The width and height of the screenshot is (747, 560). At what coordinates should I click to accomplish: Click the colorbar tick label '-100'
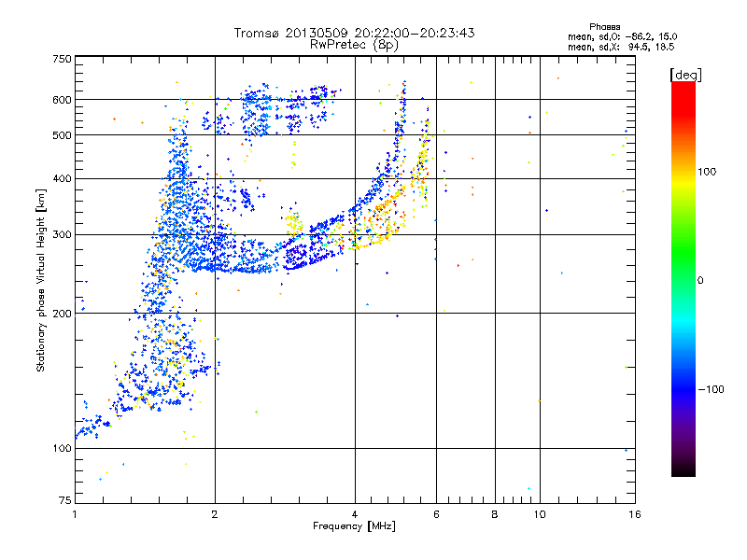pos(712,389)
